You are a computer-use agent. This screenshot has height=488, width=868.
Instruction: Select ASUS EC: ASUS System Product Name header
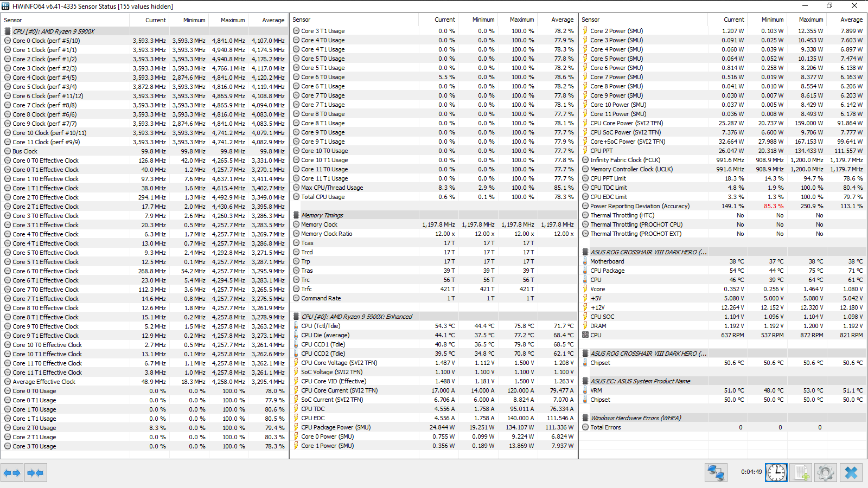point(723,381)
